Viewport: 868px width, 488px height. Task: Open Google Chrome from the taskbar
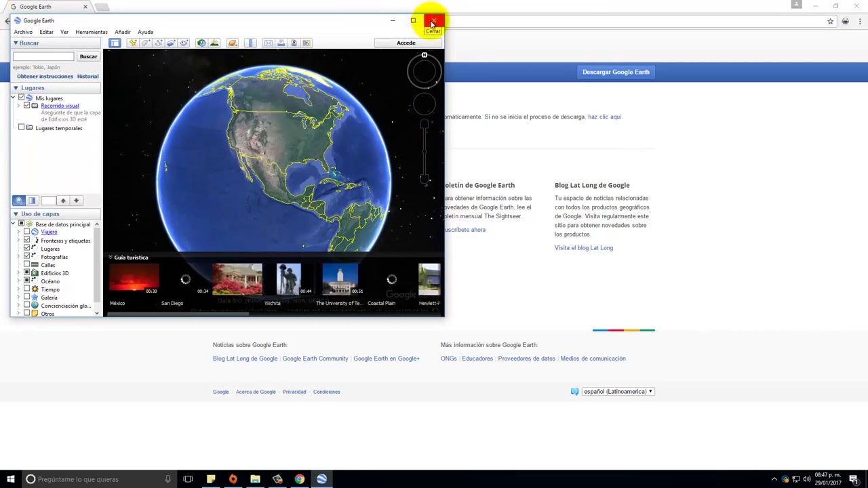point(299,479)
